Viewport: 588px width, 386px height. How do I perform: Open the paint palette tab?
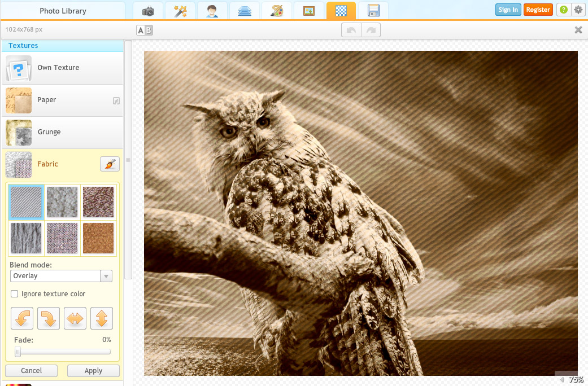tap(277, 11)
